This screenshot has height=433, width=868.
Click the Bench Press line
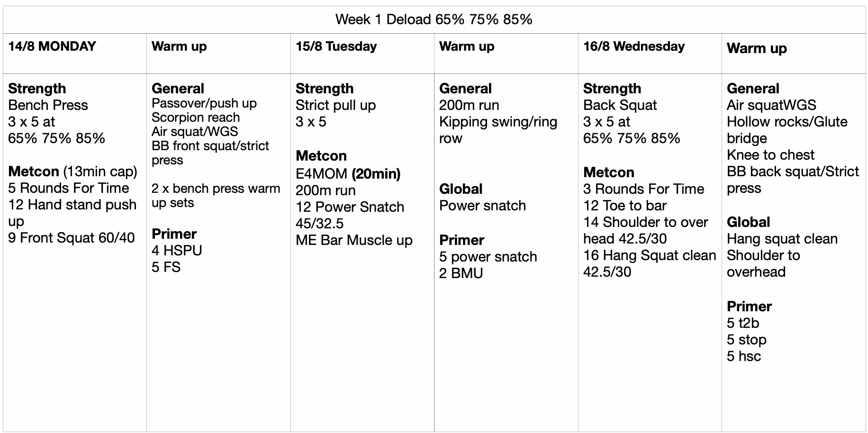[x=48, y=105]
